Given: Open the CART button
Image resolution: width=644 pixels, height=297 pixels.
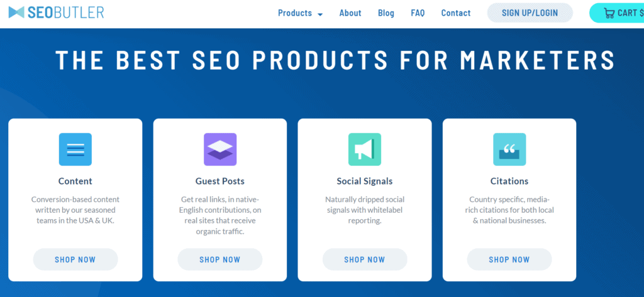Looking at the screenshot, I should click(x=617, y=13).
